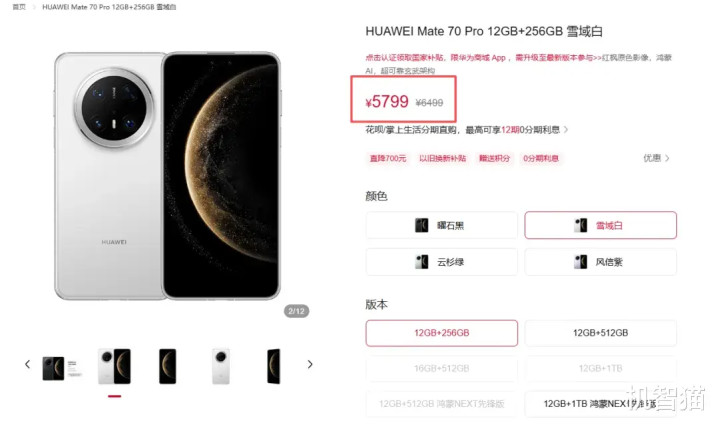Go to next thumbnail with right arrow
Image resolution: width=719 pixels, height=429 pixels.
(x=310, y=364)
